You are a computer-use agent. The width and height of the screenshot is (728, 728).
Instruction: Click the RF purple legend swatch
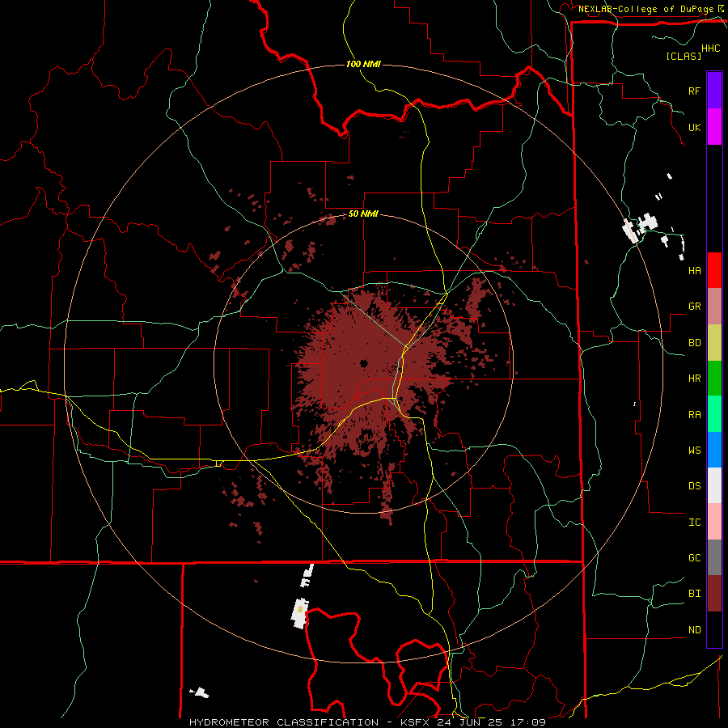tap(714, 91)
